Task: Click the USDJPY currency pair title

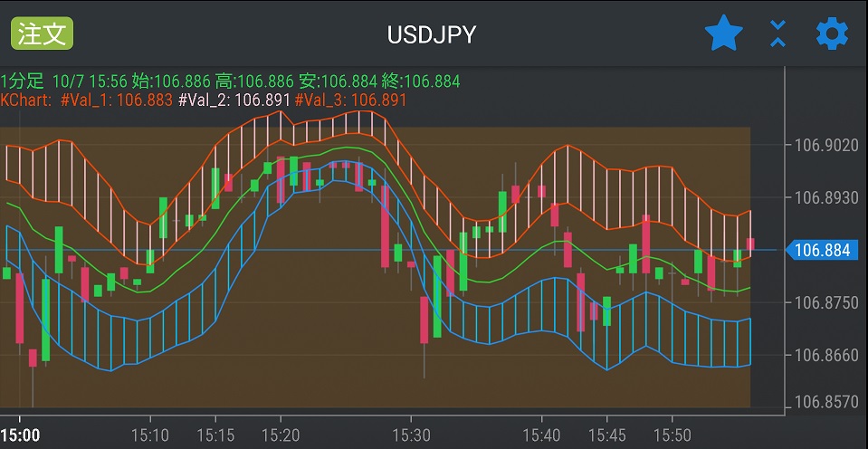Action: (x=431, y=35)
